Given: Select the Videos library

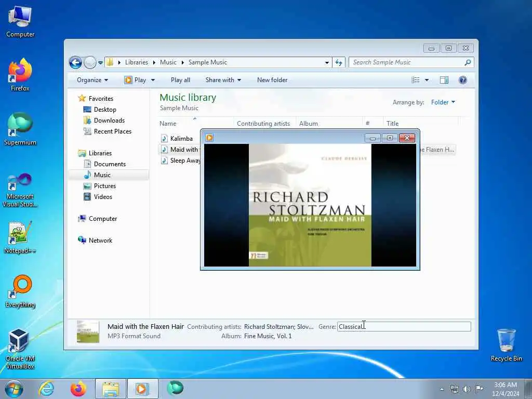Looking at the screenshot, I should 103,197.
